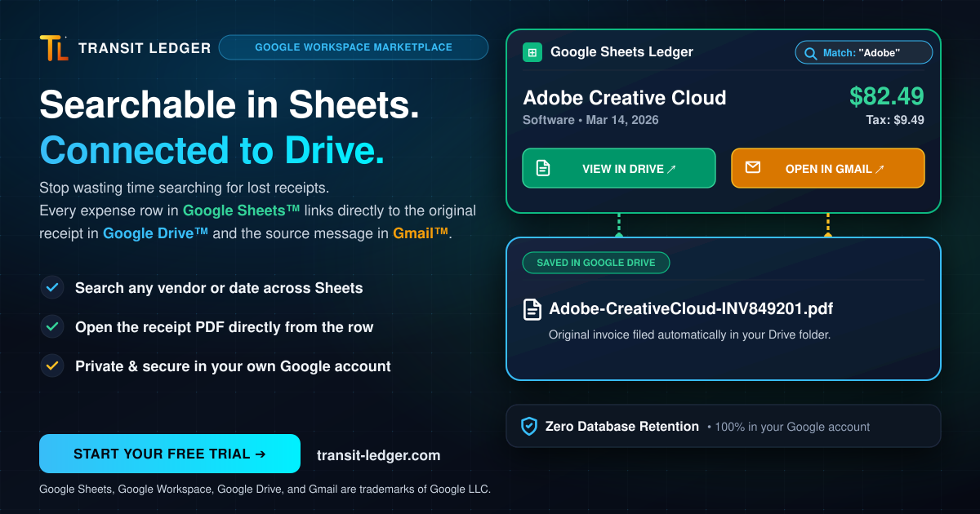
Task: Click the Google LLC trademarks disclaimer
Action: [265, 490]
